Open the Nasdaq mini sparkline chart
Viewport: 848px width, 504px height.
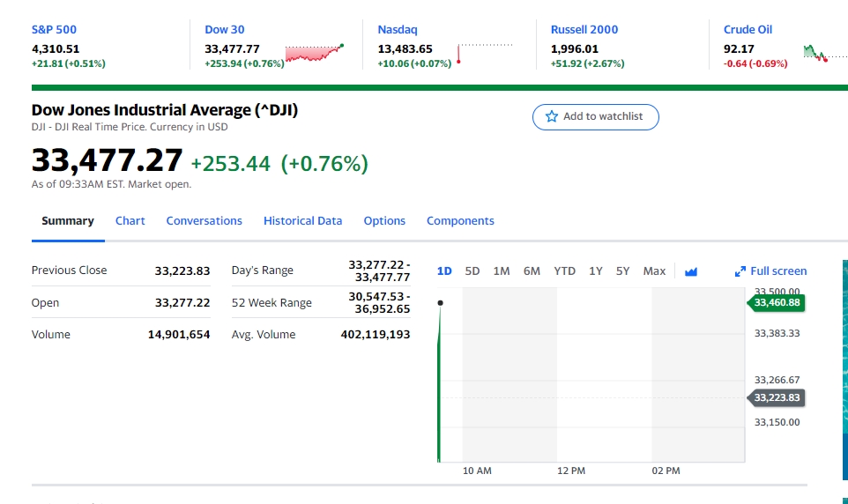[x=485, y=53]
